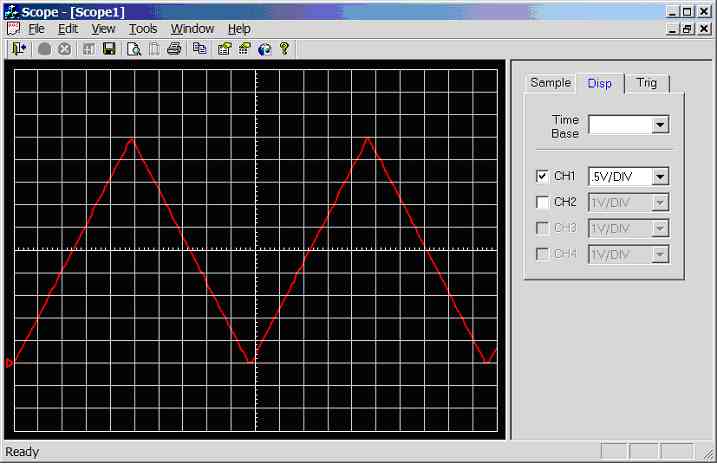Viewport: 717px width, 464px height.
Task: Open print preview from the toolbar
Action: (x=133, y=48)
